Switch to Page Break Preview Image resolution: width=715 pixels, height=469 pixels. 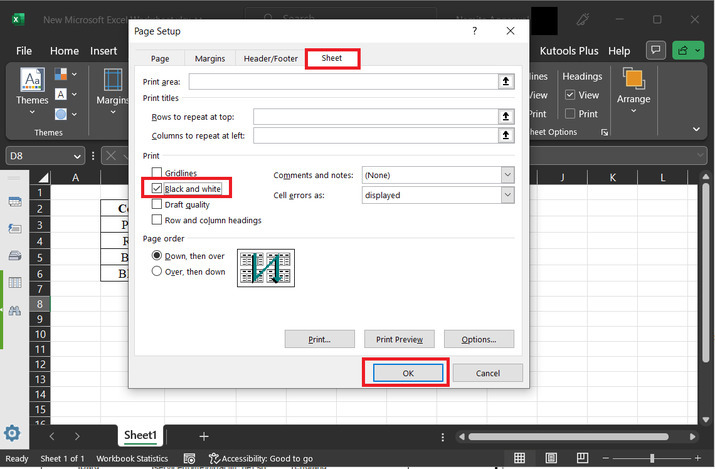tap(582, 458)
